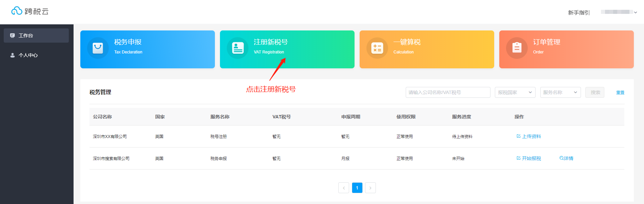The width and height of the screenshot is (644, 204).
Task: Select the 深圳市XX有限公司 cell
Action: coord(110,137)
